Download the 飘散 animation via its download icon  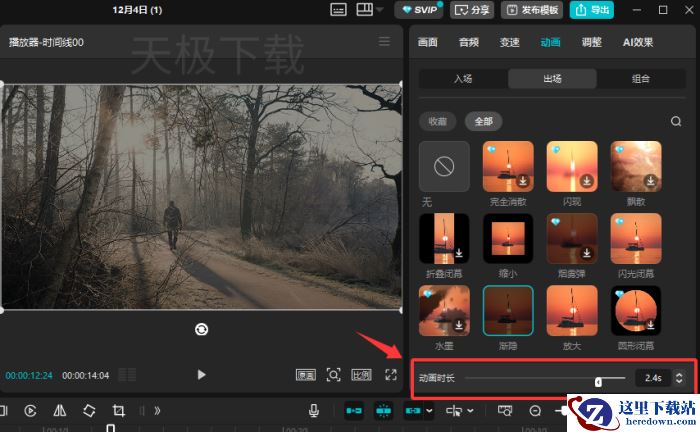650,181
